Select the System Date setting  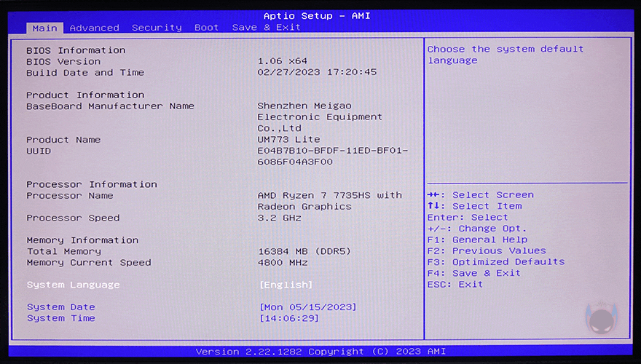pos(61,306)
